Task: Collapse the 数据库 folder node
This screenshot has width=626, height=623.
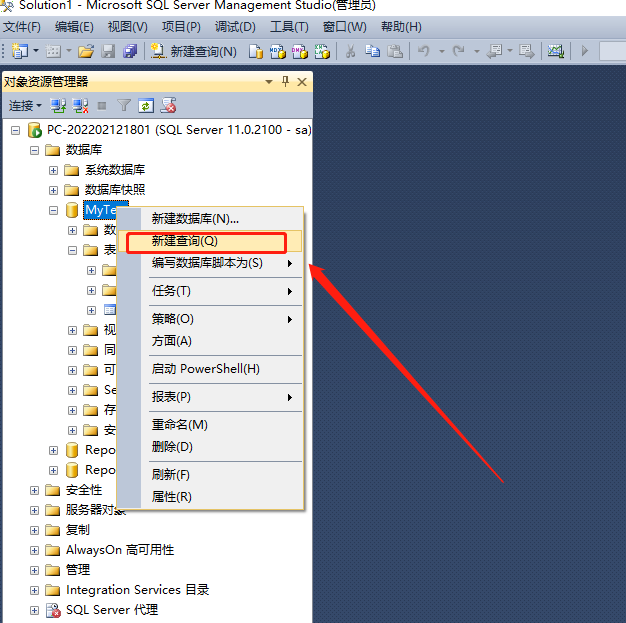Action: coord(34,151)
